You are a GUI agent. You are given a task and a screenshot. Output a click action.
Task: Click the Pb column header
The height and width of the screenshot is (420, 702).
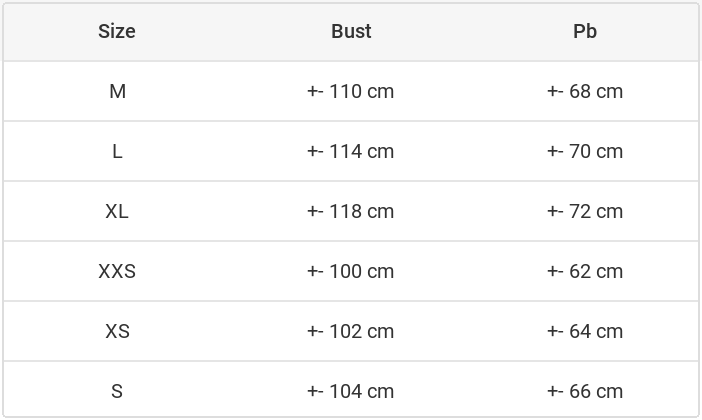pyautogui.click(x=585, y=31)
